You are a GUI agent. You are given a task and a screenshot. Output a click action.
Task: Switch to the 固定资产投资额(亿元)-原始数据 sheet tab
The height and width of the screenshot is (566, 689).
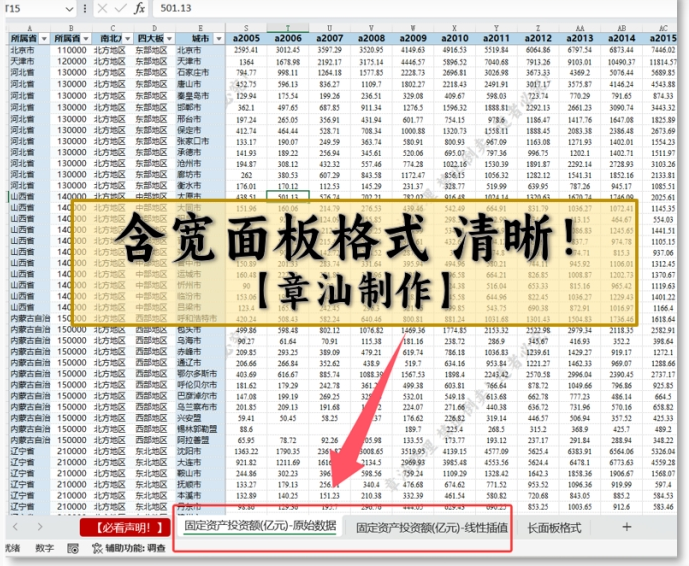(260, 526)
